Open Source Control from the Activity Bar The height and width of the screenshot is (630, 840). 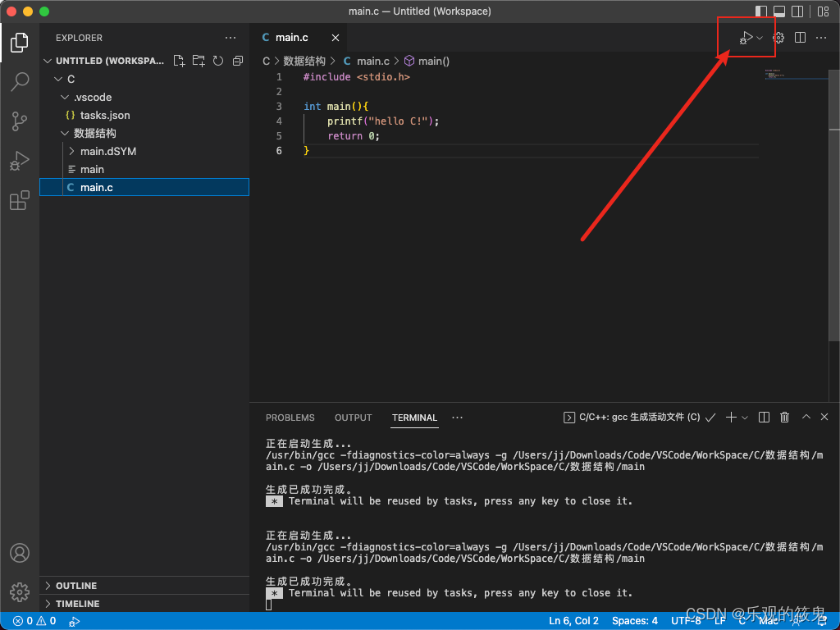coord(20,121)
